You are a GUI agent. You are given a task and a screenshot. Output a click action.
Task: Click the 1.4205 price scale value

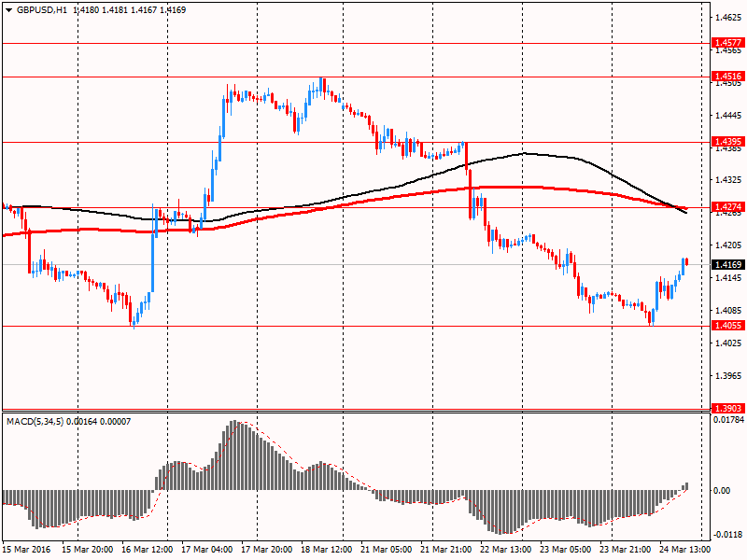point(728,245)
